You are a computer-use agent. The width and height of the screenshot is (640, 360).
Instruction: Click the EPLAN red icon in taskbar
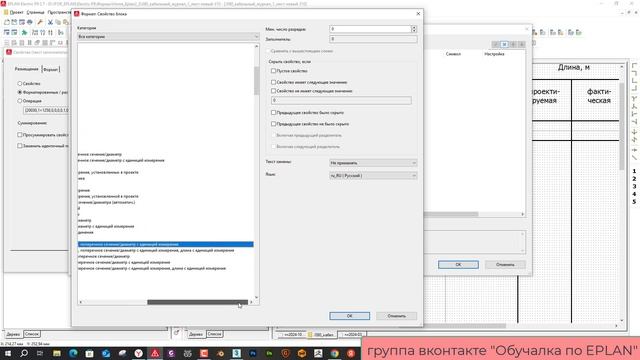click(x=155, y=353)
